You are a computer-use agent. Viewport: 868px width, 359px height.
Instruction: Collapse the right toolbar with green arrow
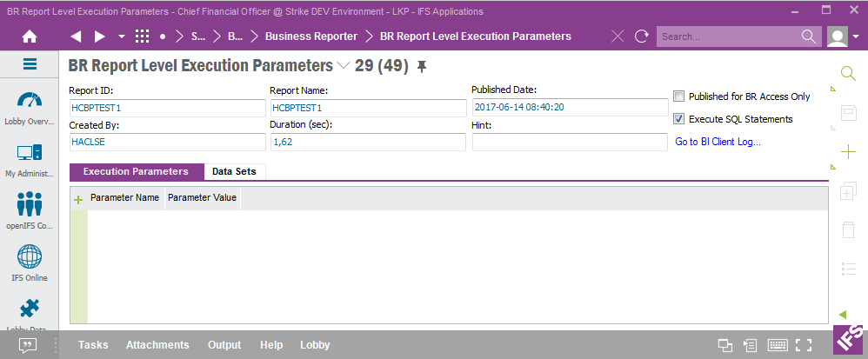843,315
